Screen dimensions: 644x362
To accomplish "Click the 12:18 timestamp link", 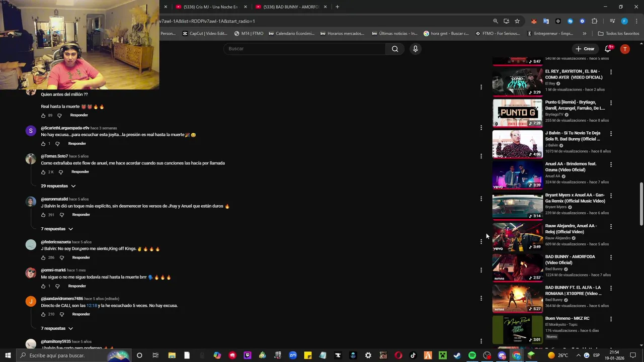I will coord(92,306).
